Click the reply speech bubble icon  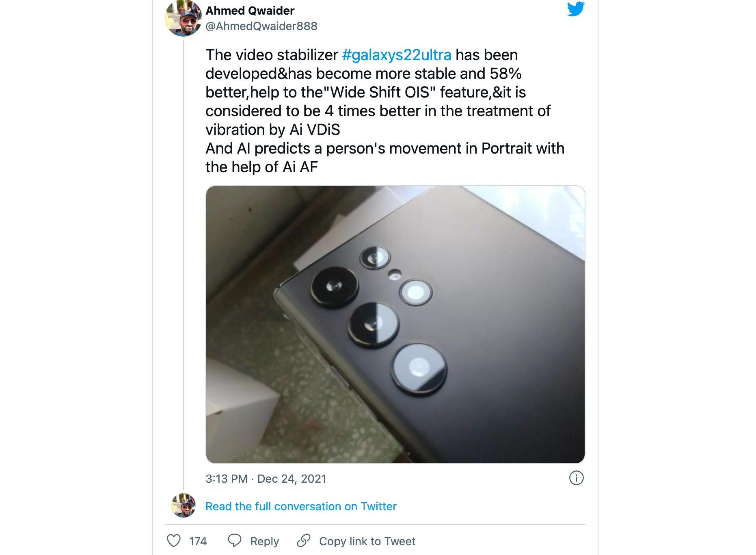(235, 540)
